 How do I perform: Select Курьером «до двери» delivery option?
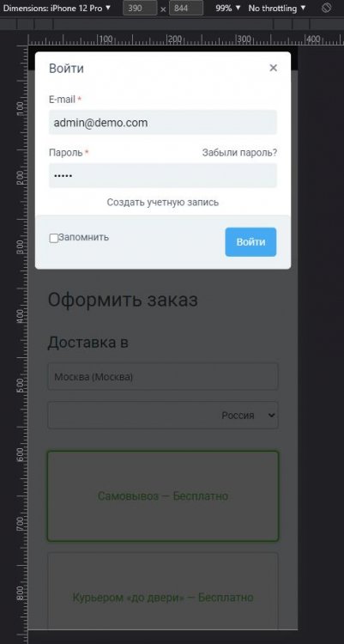(163, 591)
